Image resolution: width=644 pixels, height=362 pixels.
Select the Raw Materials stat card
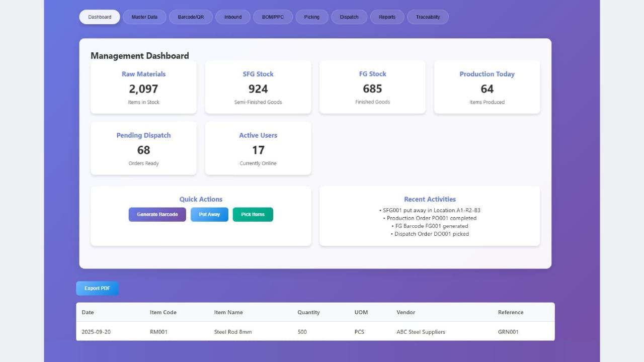tap(143, 87)
